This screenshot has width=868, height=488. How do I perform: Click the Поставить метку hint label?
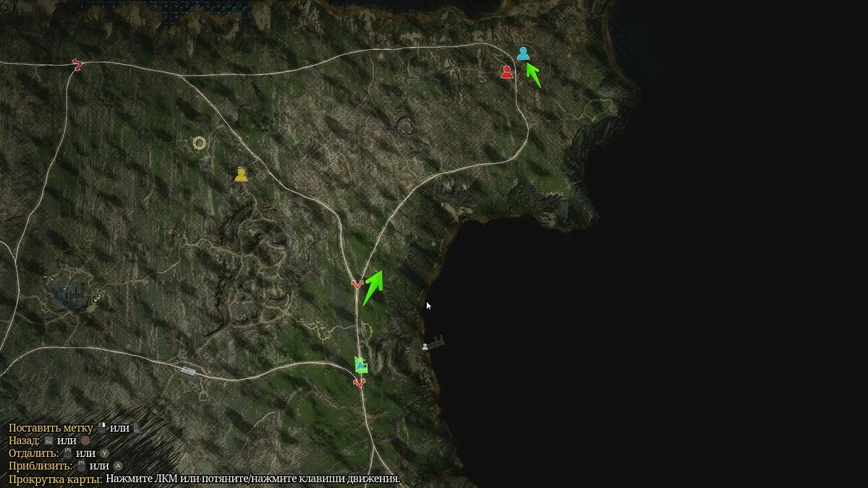(51, 428)
